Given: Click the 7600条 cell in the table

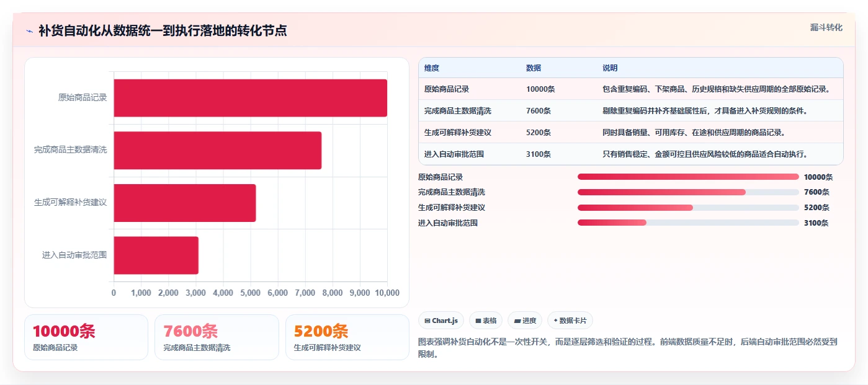Looking at the screenshot, I should tap(539, 110).
